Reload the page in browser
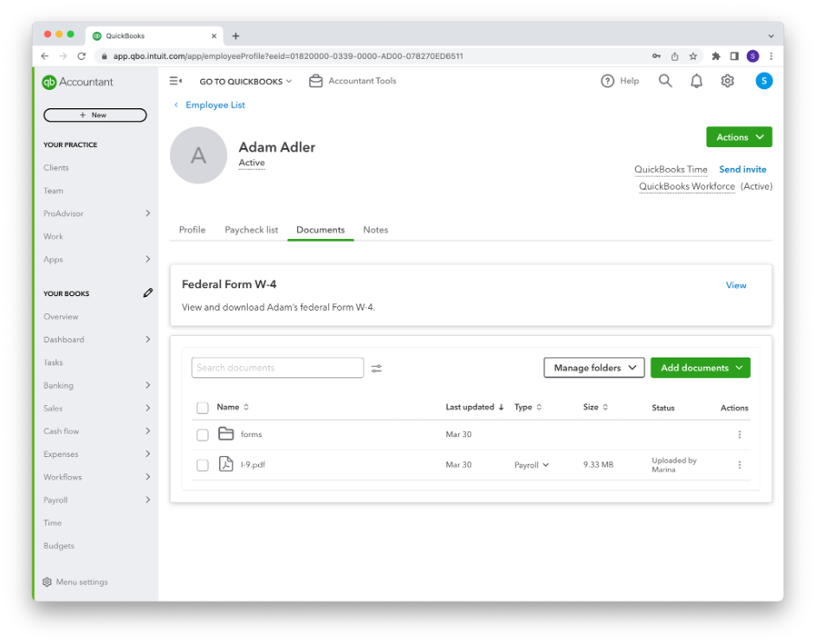This screenshot has height=644, width=816. tap(81, 56)
